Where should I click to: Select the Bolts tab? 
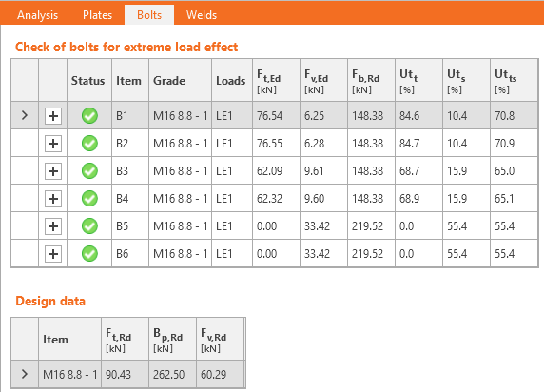(x=149, y=15)
